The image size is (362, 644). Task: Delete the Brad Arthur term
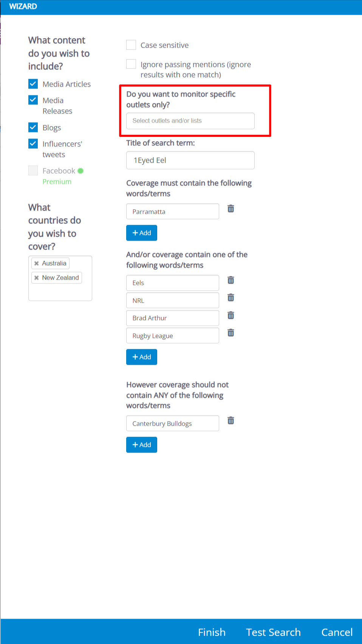(231, 315)
